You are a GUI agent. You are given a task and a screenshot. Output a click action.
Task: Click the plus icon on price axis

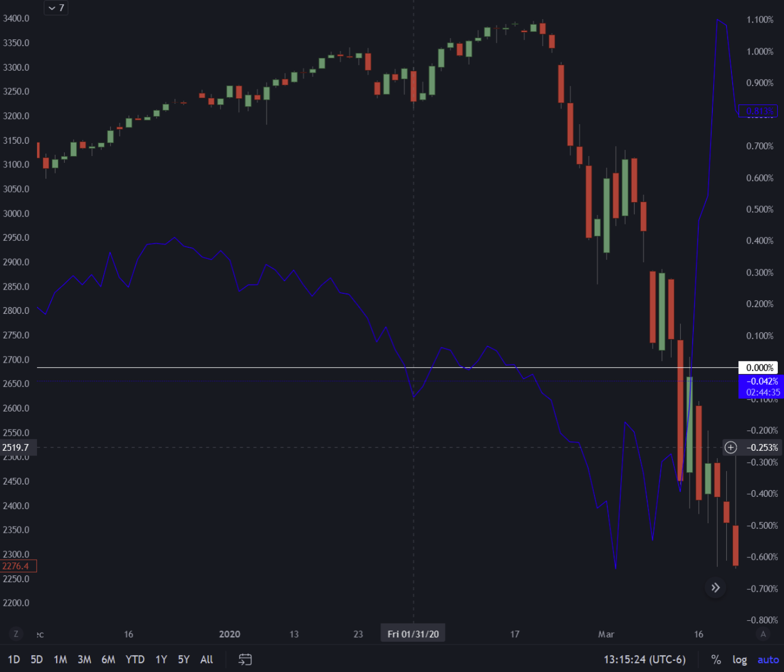(731, 447)
